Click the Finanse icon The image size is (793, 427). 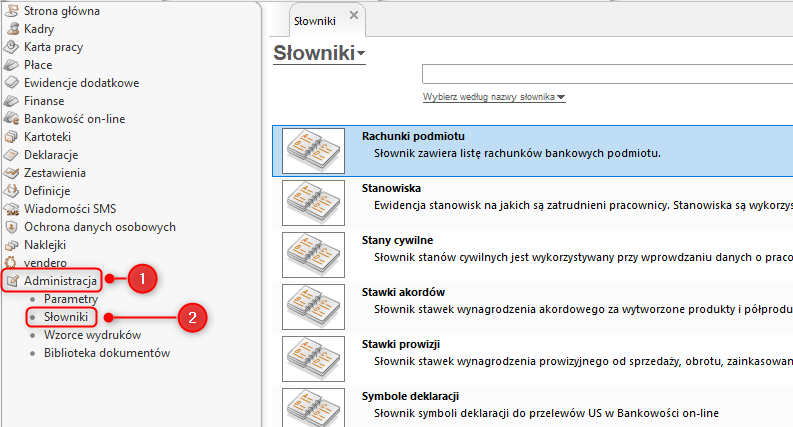pyautogui.click(x=11, y=101)
